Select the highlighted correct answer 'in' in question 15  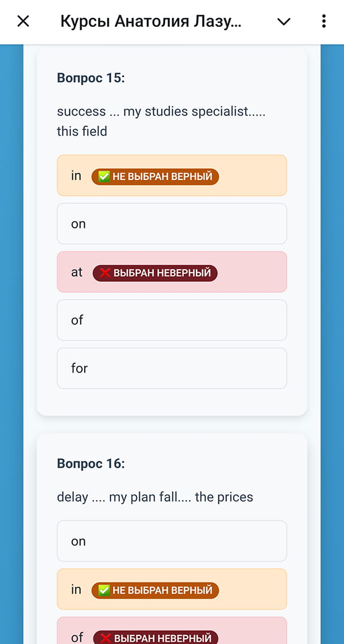tap(171, 176)
